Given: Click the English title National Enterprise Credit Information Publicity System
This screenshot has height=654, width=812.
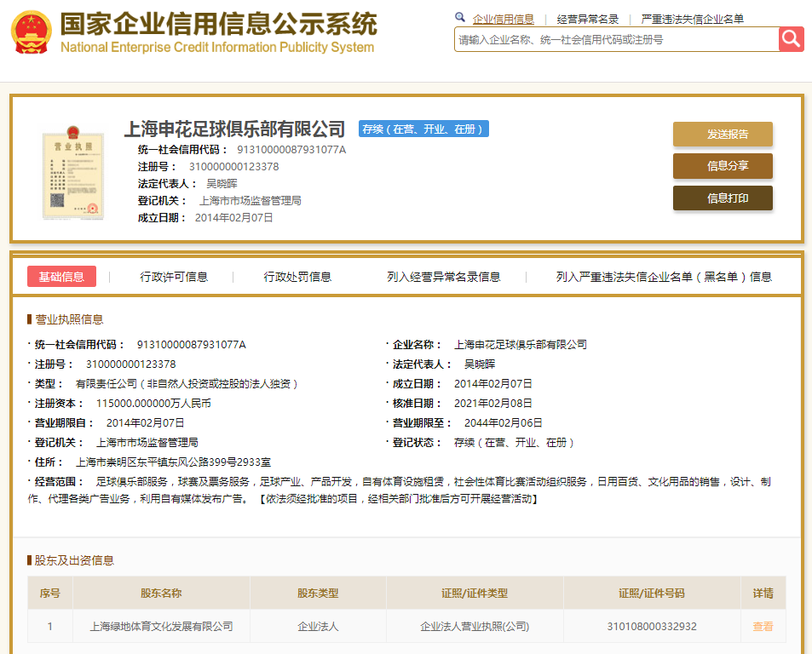Looking at the screenshot, I should pyautogui.click(x=217, y=47).
